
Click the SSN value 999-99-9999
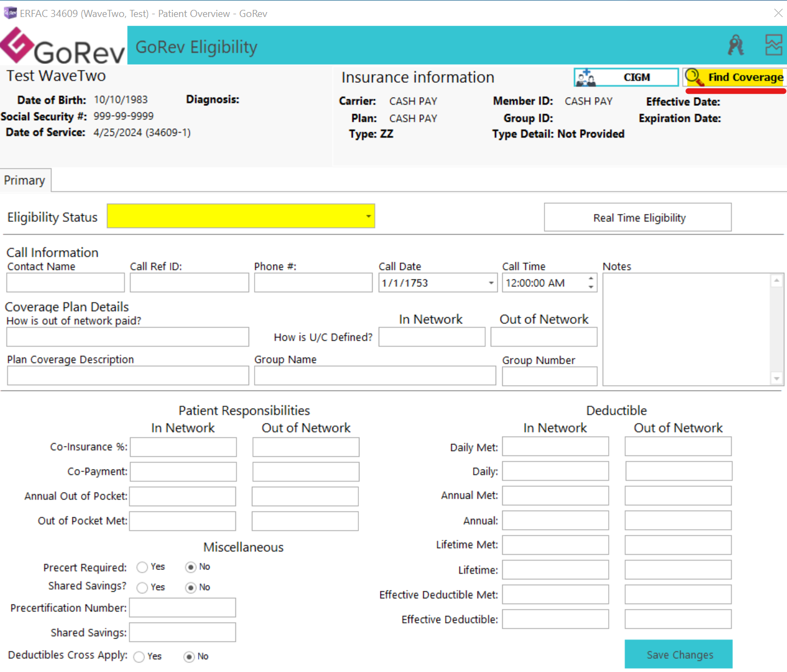123,116
